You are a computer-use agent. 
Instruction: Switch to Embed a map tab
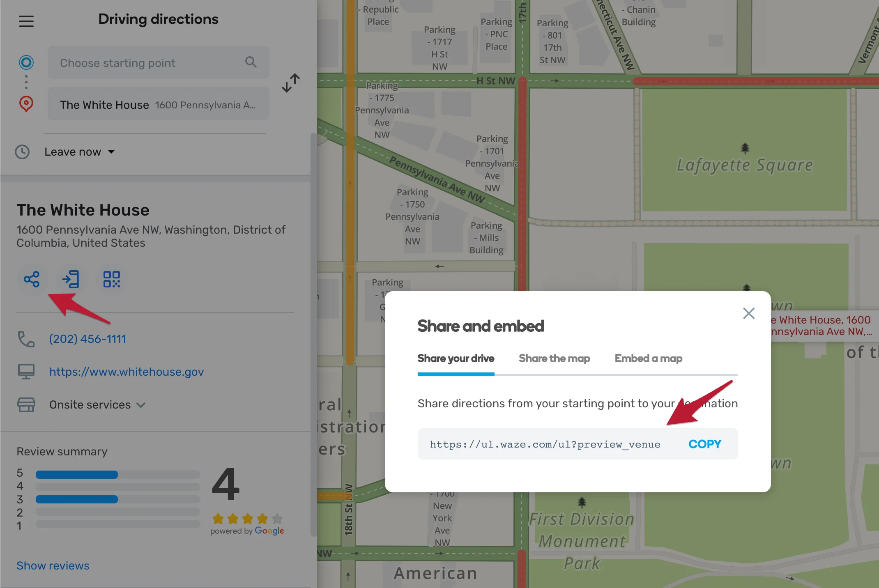(x=649, y=358)
